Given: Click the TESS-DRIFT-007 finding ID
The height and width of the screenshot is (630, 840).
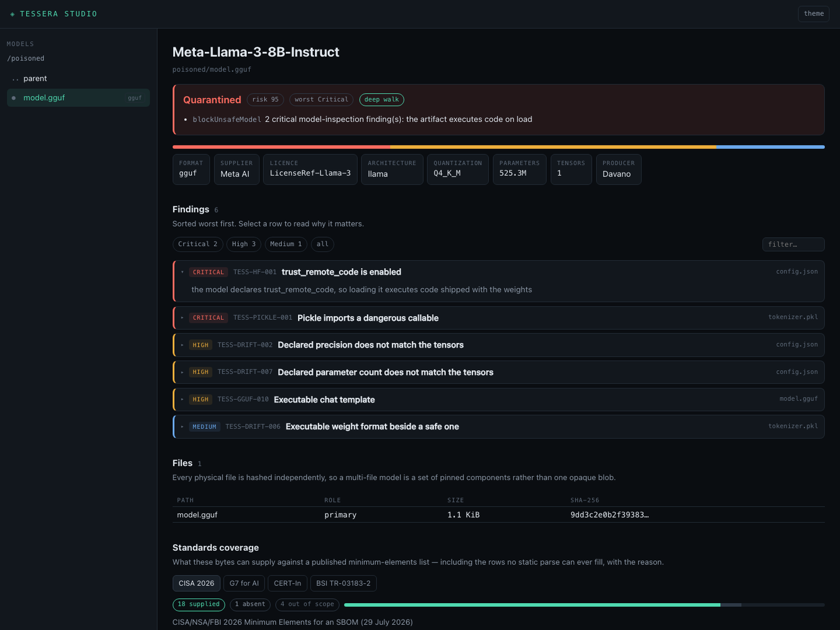Looking at the screenshot, I should pos(245,372).
